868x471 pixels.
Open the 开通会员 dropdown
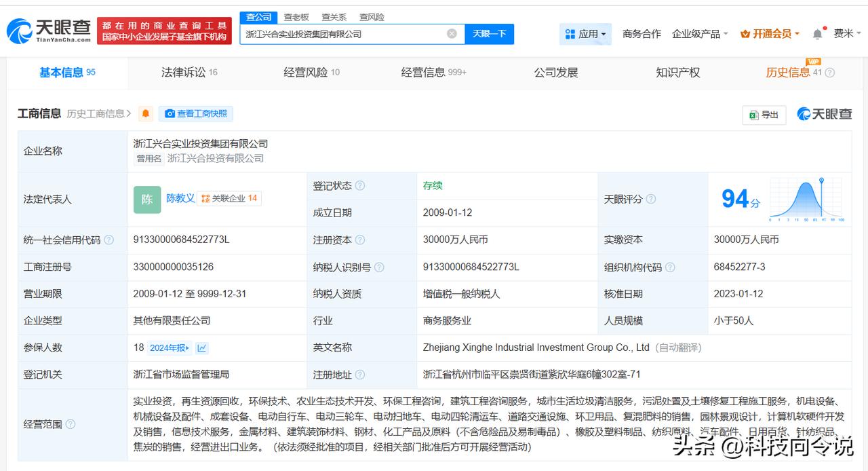coord(770,34)
